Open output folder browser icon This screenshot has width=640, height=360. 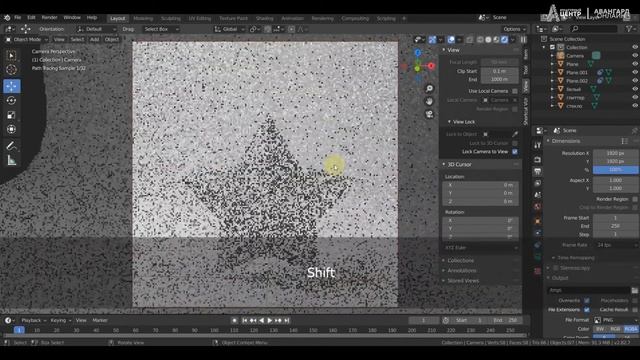coord(634,290)
